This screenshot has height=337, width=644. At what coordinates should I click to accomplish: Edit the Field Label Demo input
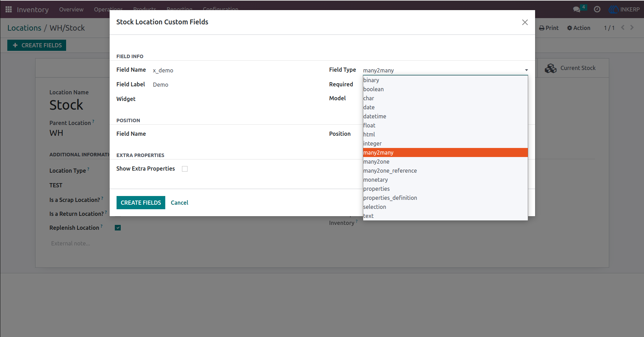click(233, 85)
